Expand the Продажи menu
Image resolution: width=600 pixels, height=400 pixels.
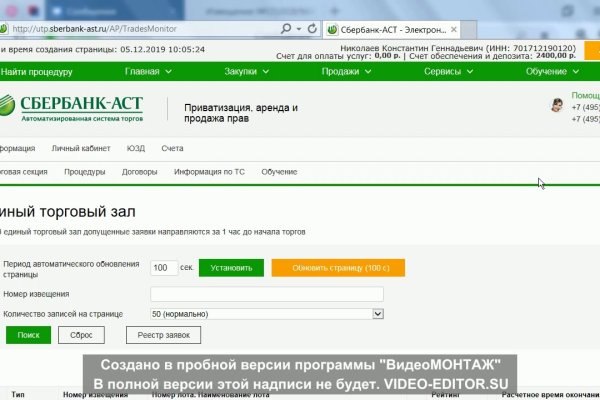click(x=346, y=72)
